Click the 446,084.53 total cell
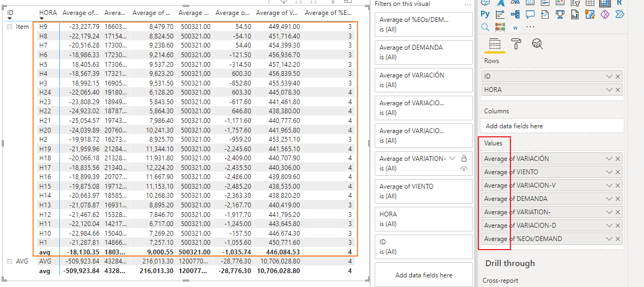The image size is (644, 287). [x=284, y=252]
